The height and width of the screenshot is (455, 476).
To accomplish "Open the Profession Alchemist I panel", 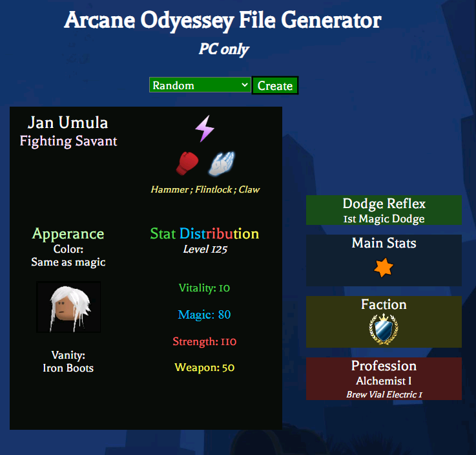I will click(384, 379).
